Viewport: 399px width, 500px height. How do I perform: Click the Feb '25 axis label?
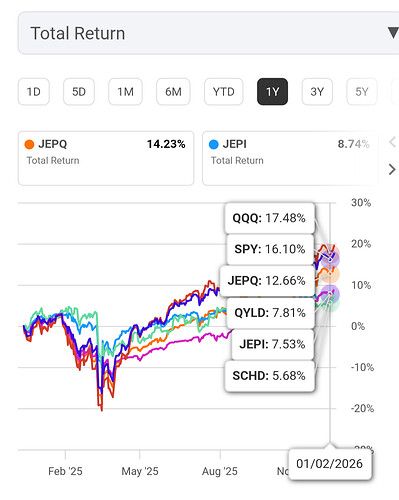click(x=65, y=471)
